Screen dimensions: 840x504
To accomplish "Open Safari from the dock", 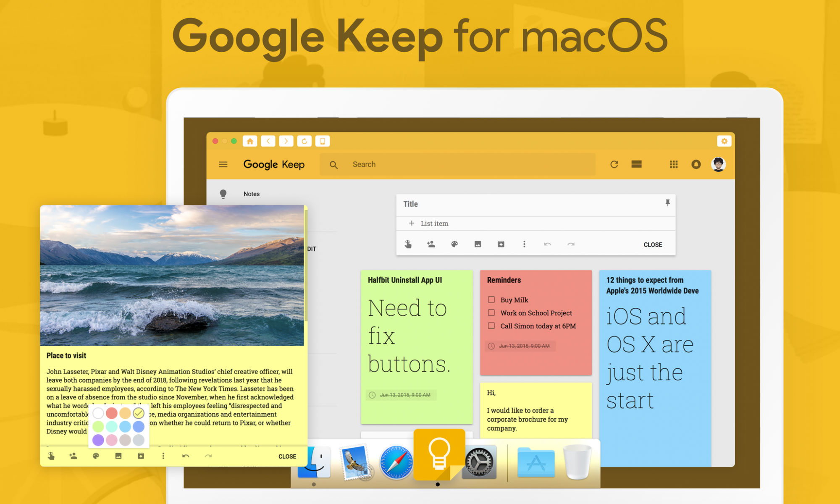I will 396,462.
